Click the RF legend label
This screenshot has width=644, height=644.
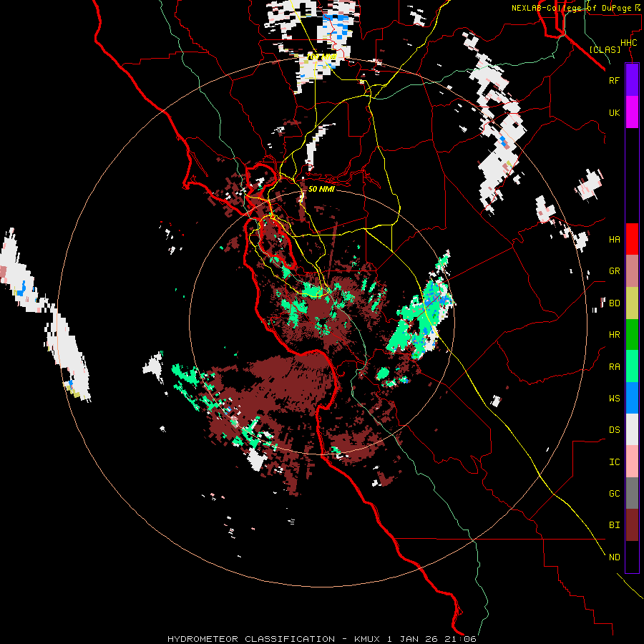click(x=614, y=80)
